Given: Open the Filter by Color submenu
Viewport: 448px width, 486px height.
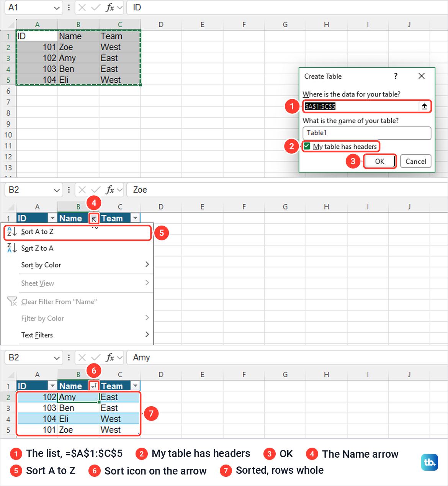Looking at the screenshot, I should (77, 318).
